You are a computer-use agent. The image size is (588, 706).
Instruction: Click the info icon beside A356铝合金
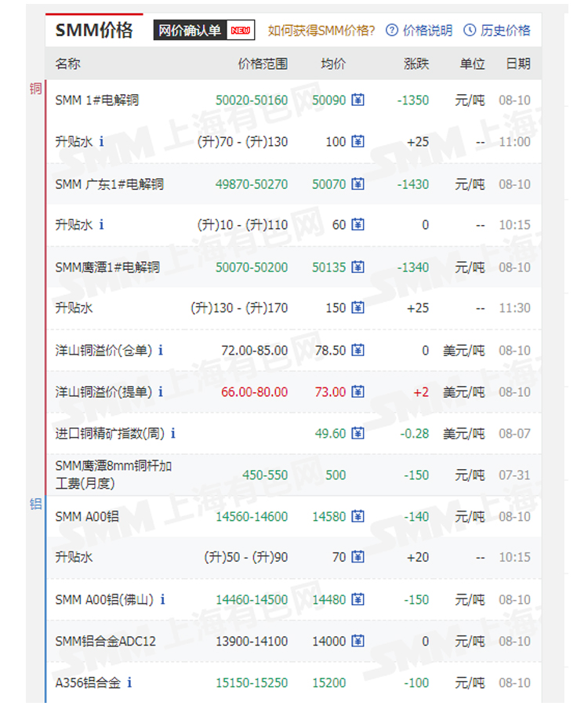tap(129, 682)
